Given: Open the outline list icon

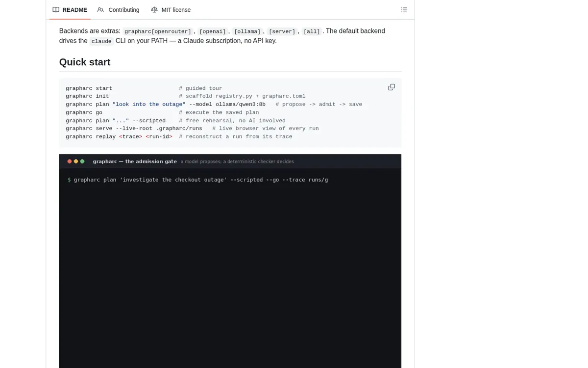Looking at the screenshot, I should tap(404, 10).
